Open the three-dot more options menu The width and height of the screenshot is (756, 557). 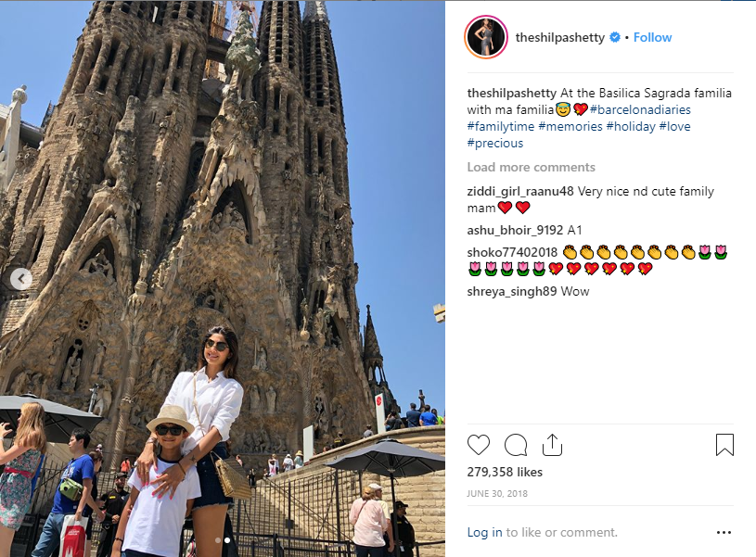724,532
